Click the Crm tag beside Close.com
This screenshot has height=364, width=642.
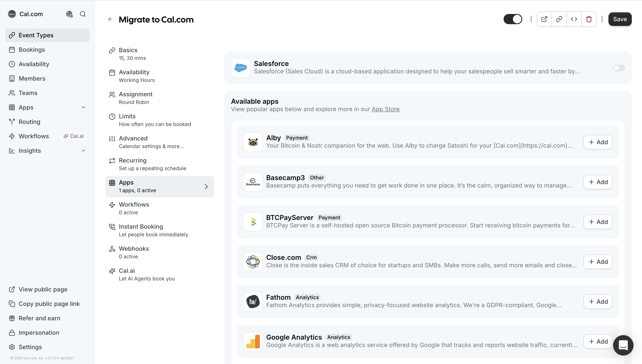(x=311, y=258)
